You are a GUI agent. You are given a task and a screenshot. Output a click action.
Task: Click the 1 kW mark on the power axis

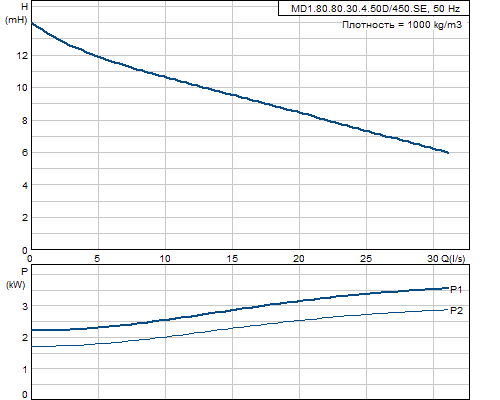tap(25, 370)
